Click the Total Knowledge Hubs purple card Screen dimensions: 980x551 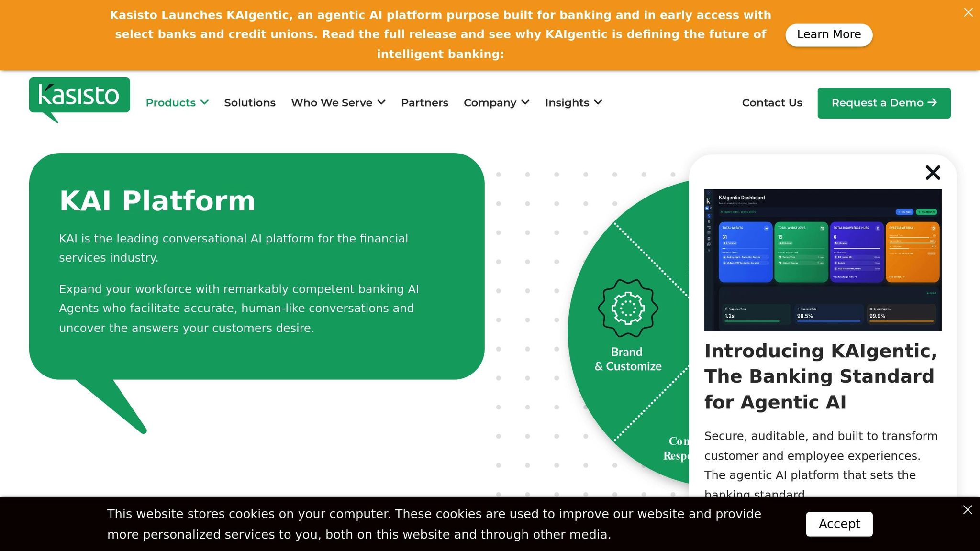click(x=857, y=252)
